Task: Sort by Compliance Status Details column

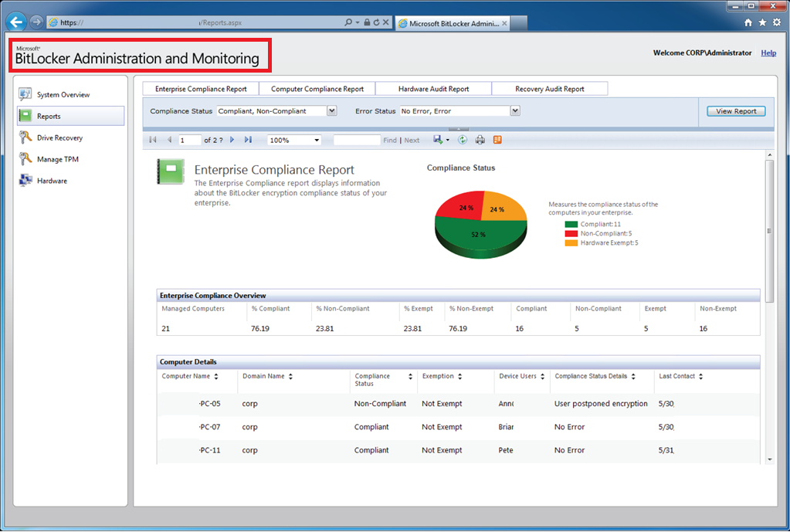Action: pyautogui.click(x=633, y=376)
